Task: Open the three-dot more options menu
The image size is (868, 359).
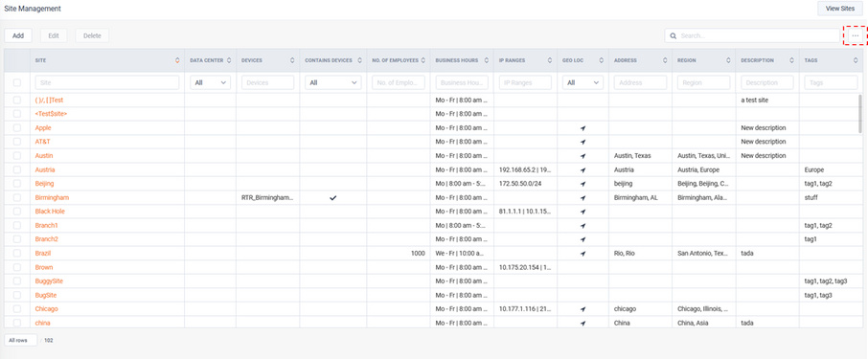Action: 855,35
